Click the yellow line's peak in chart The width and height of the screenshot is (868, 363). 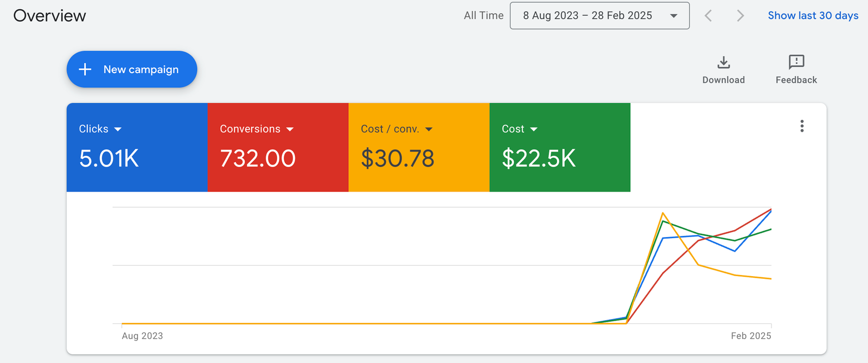click(662, 213)
